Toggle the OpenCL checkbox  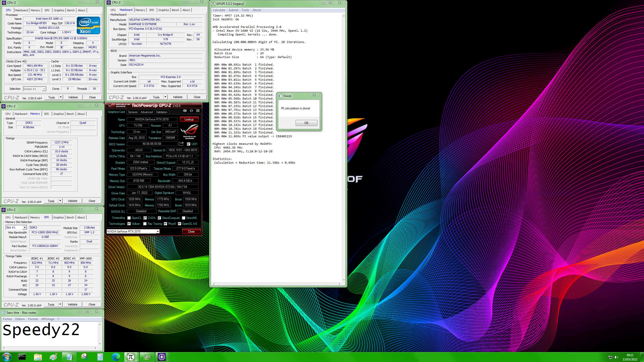pyautogui.click(x=129, y=218)
